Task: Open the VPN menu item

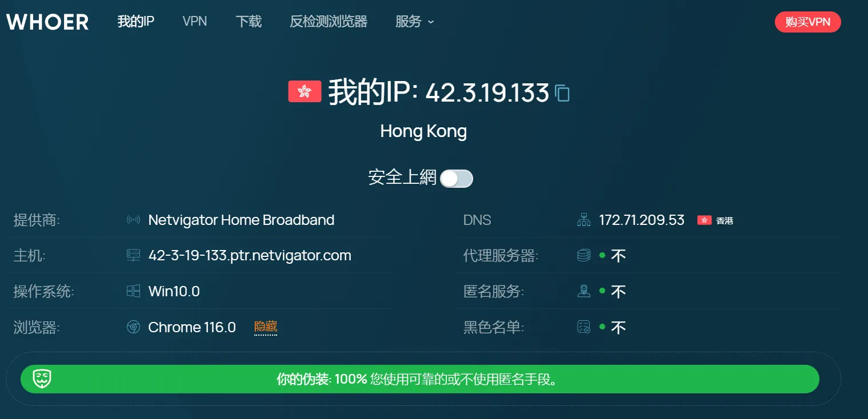Action: [x=195, y=22]
